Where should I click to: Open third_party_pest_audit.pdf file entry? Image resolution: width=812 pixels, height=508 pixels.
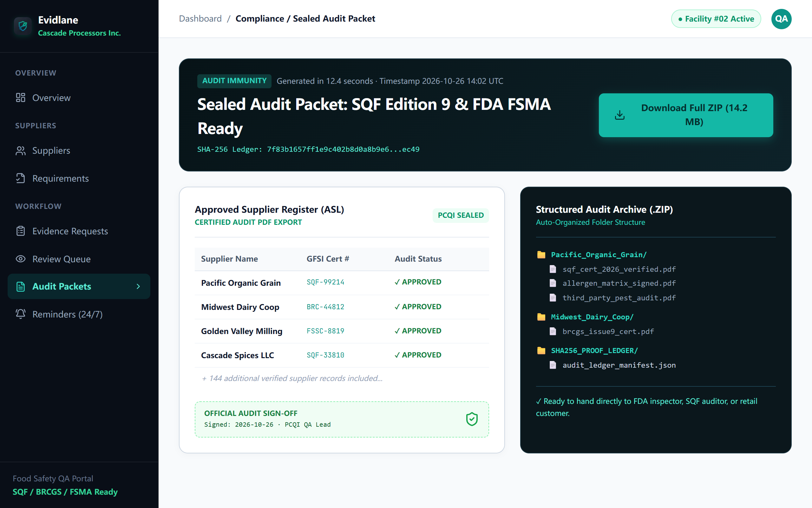pyautogui.click(x=612, y=298)
